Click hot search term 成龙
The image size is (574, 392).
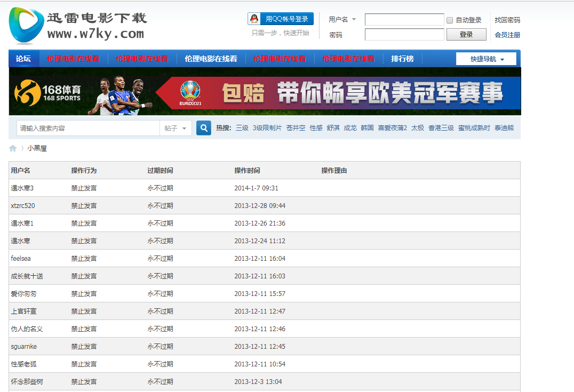click(350, 128)
